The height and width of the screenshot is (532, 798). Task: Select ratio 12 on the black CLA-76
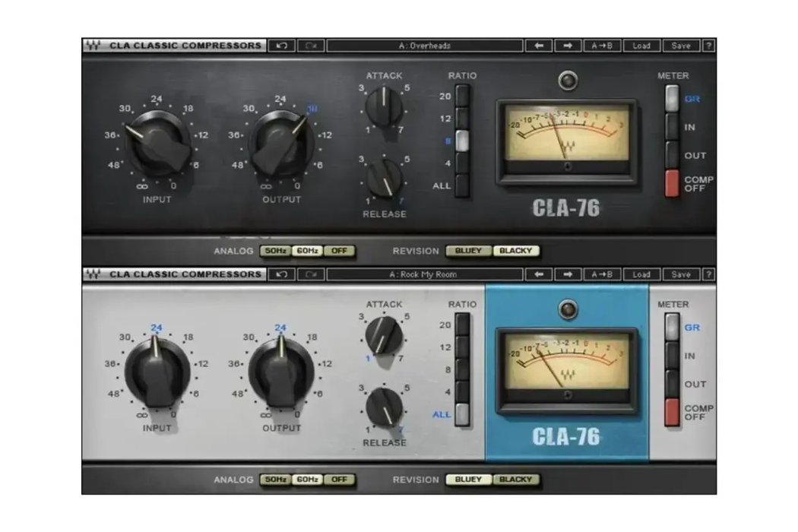click(x=462, y=118)
